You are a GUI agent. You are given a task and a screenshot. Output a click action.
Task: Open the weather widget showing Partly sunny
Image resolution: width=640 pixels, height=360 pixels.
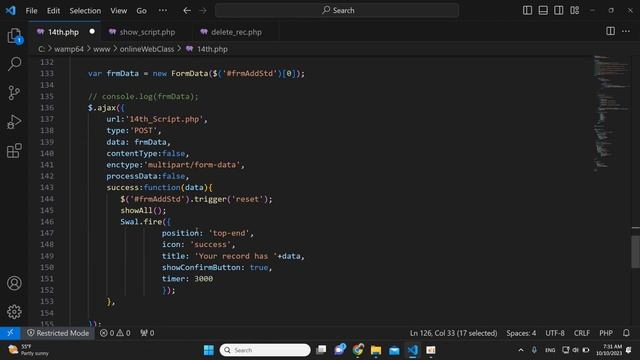(x=29, y=350)
